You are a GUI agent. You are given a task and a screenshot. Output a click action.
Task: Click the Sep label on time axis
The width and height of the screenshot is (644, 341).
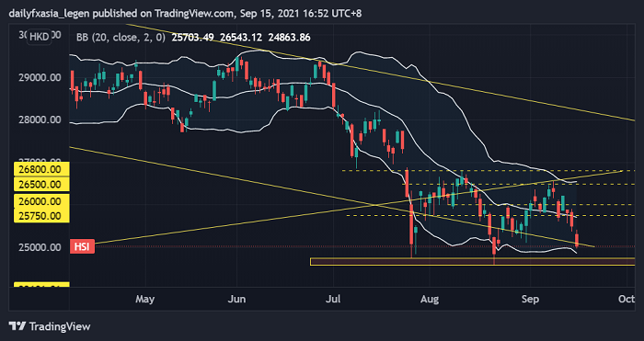[530, 299]
